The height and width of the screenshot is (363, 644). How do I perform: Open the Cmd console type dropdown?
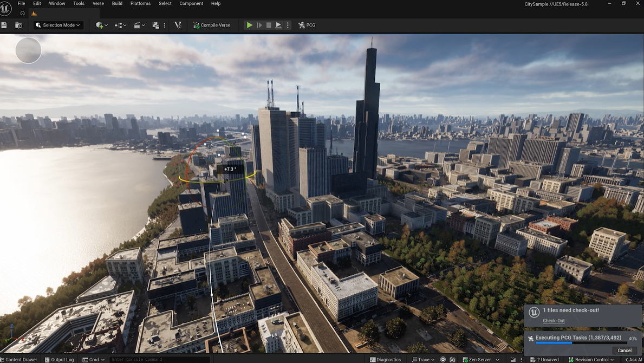[94, 359]
